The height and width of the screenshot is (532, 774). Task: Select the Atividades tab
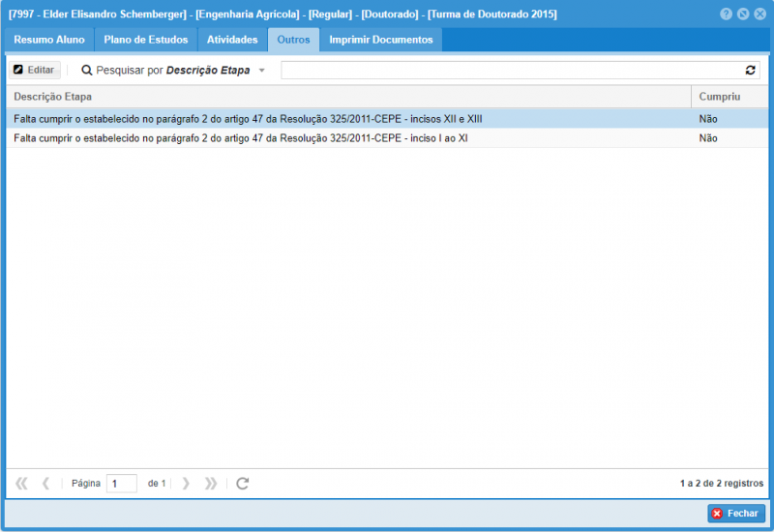[232, 40]
